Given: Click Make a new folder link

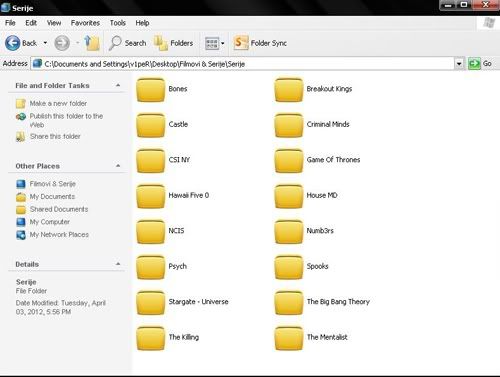Looking at the screenshot, I should pos(58,103).
